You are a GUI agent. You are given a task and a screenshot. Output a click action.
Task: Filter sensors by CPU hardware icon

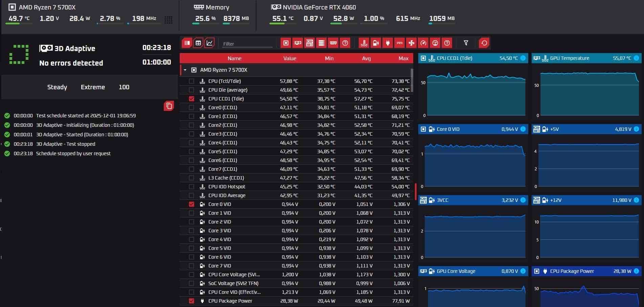click(x=286, y=43)
